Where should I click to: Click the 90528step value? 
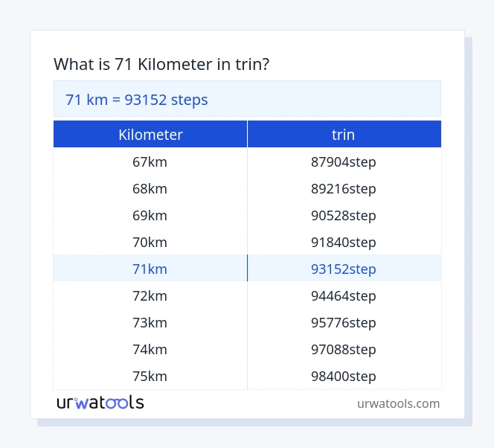(343, 215)
